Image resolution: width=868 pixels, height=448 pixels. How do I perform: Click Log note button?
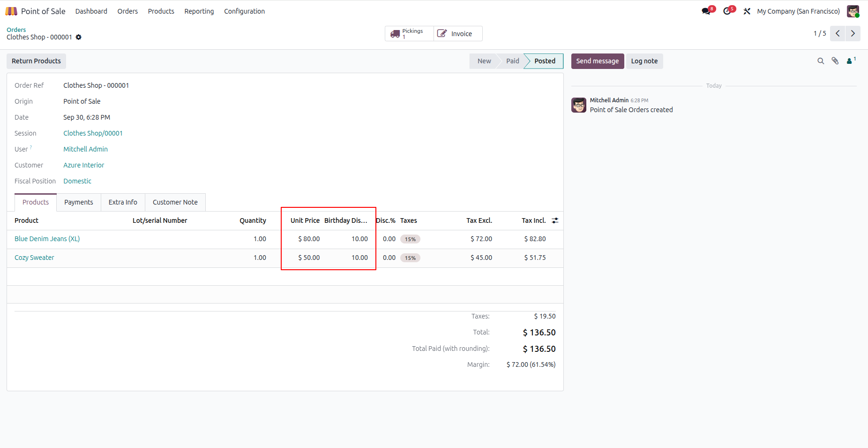pyautogui.click(x=644, y=61)
